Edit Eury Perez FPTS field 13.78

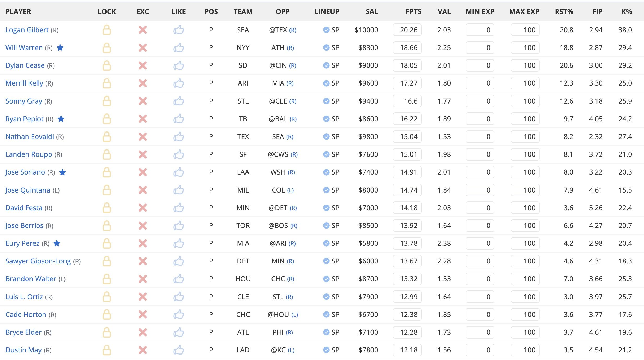click(x=407, y=243)
